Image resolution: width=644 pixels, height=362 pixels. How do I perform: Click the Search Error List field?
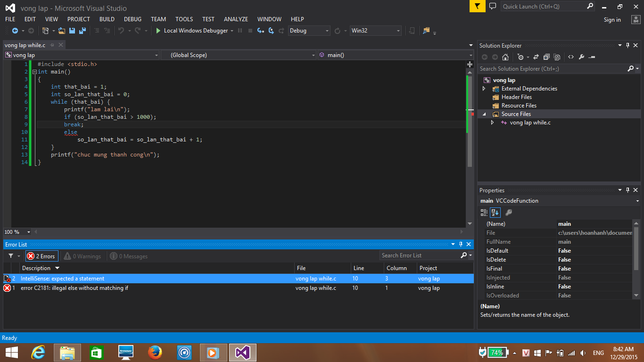[x=420, y=255]
